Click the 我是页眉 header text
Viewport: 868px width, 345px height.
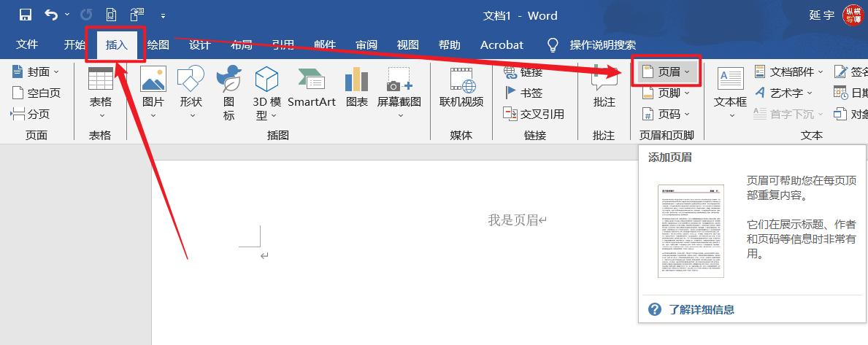tap(513, 220)
